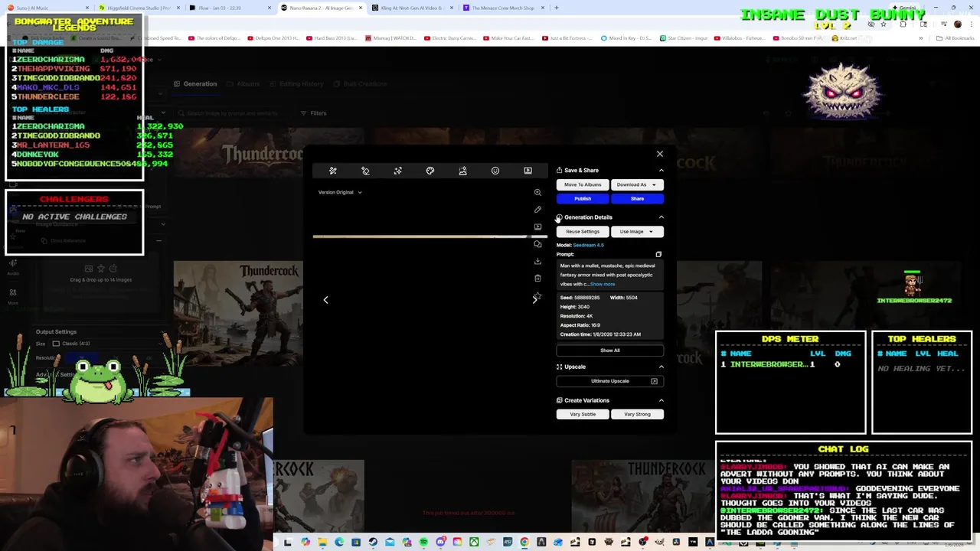Select the eraser tool in image toolbar
This screenshot has width=980, height=551.
point(365,171)
